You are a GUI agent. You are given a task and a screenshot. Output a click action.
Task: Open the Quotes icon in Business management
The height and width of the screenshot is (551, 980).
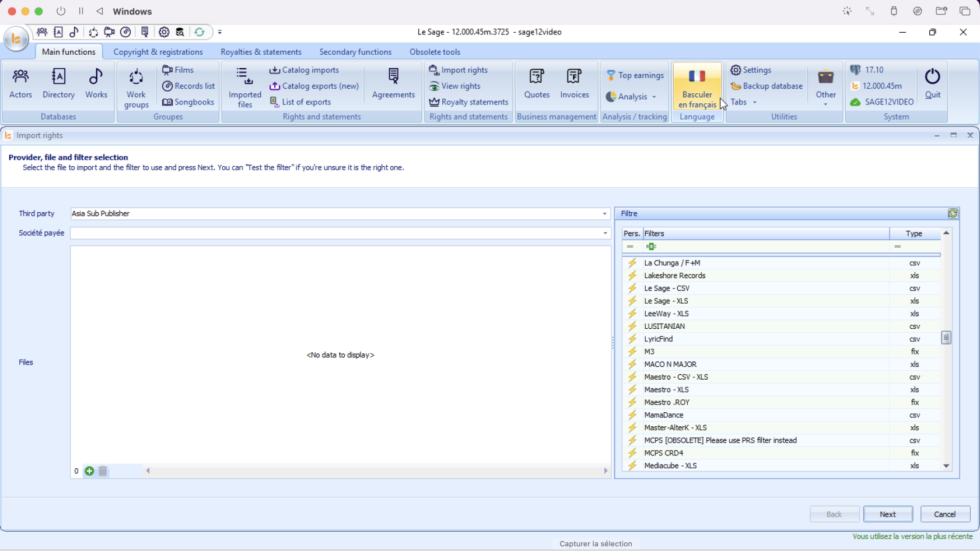[537, 84]
